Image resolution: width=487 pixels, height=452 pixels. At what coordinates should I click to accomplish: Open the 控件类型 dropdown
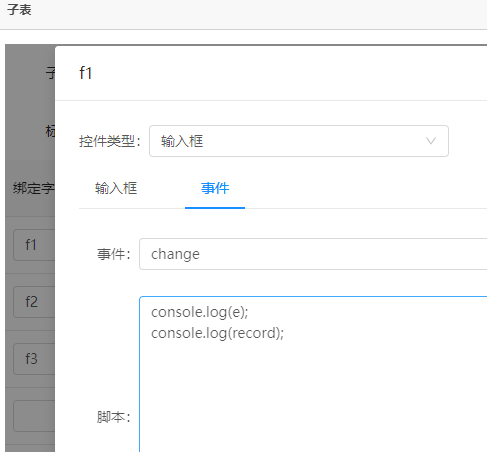(299, 141)
